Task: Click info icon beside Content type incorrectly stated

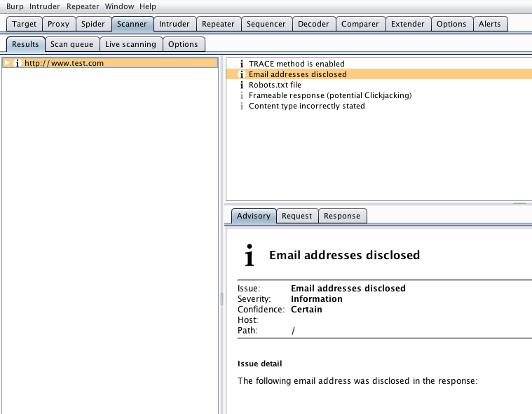Action: [242, 106]
